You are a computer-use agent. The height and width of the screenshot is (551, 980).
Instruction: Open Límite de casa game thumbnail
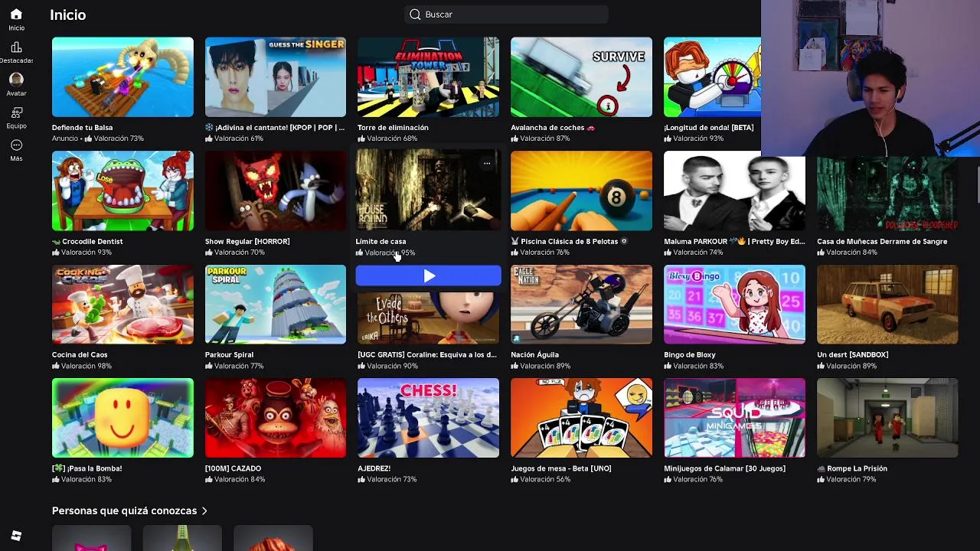428,191
